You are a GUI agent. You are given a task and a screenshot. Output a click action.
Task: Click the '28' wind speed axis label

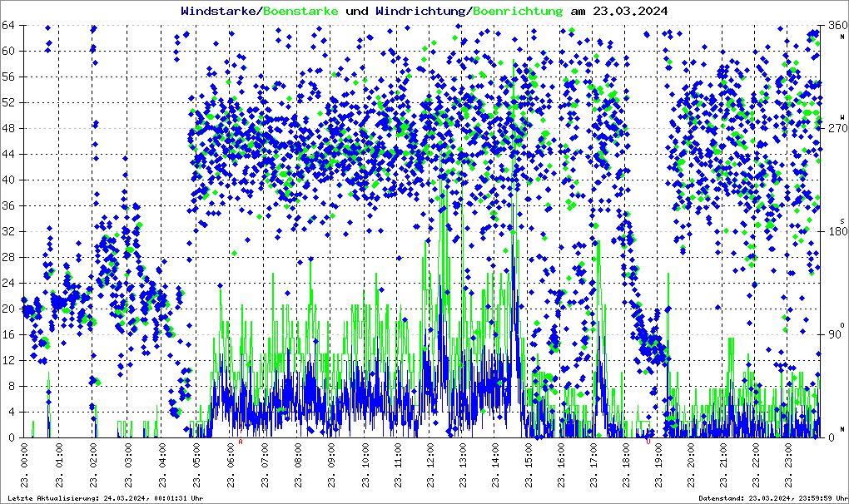click(7, 257)
